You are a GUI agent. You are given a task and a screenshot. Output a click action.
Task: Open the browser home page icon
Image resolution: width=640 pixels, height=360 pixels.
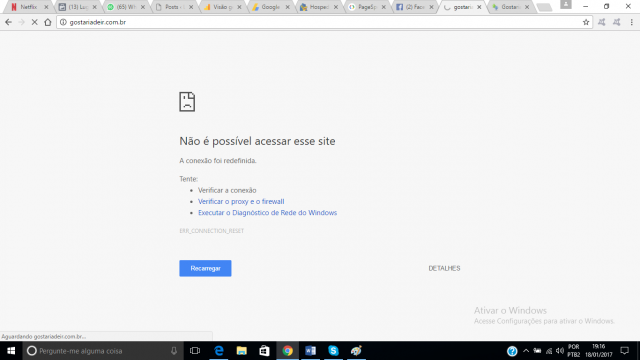48,22
